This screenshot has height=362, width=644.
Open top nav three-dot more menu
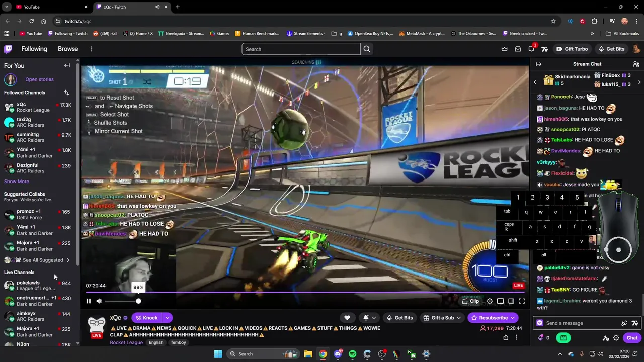tap(92, 49)
